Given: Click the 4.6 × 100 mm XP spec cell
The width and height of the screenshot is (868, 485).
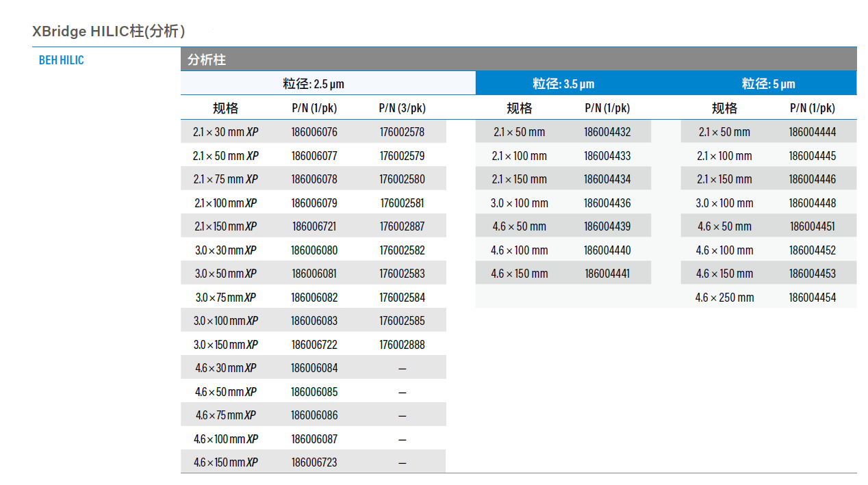Looking at the screenshot, I should click(226, 439).
